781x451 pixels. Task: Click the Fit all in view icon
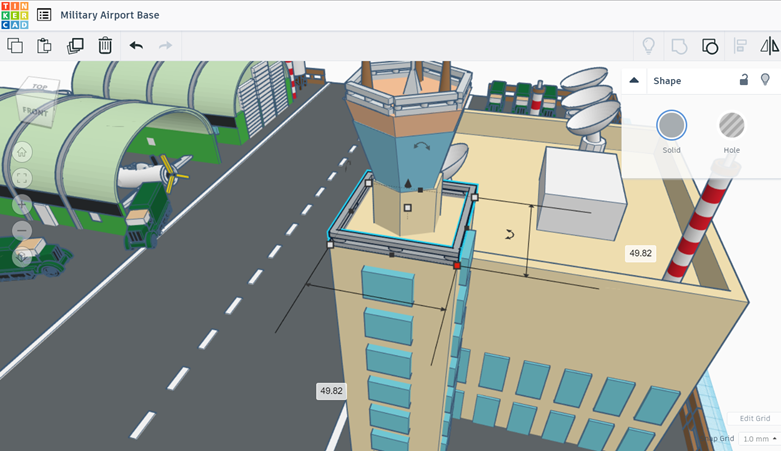coord(22,178)
